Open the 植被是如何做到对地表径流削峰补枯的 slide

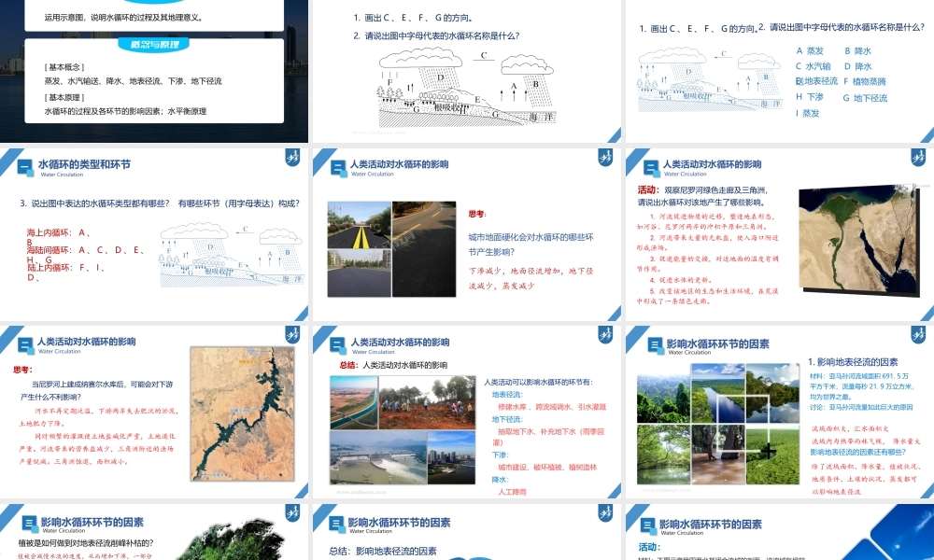pos(154,531)
